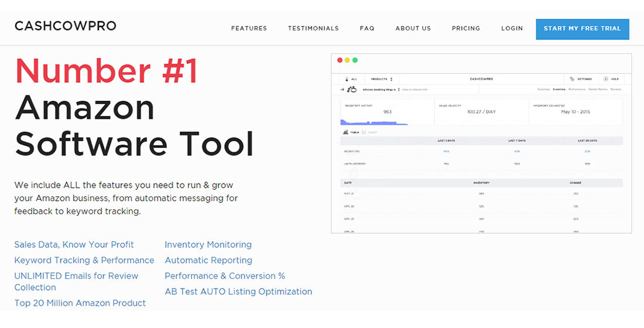Click the Settings gear icon in dashboard

pyautogui.click(x=572, y=79)
